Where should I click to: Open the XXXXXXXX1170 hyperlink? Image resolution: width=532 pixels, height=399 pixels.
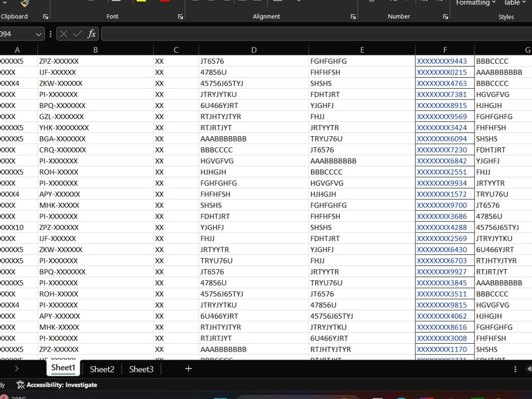click(x=442, y=349)
